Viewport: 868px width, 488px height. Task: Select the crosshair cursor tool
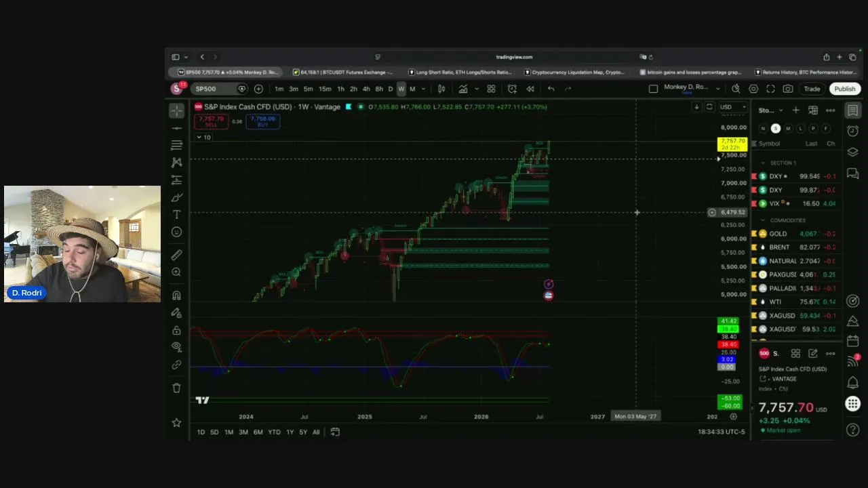pyautogui.click(x=177, y=110)
